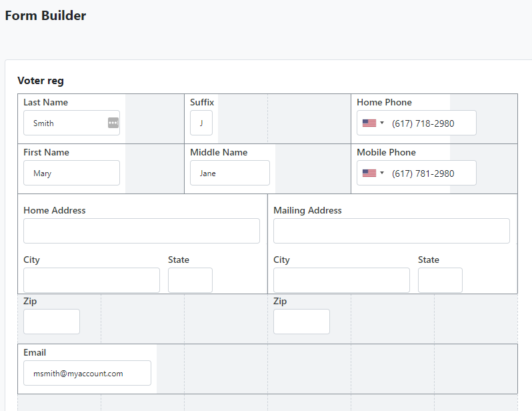Viewport: 532px width, 411px height.
Task: Click the Home Address label
Action: pyautogui.click(x=54, y=210)
